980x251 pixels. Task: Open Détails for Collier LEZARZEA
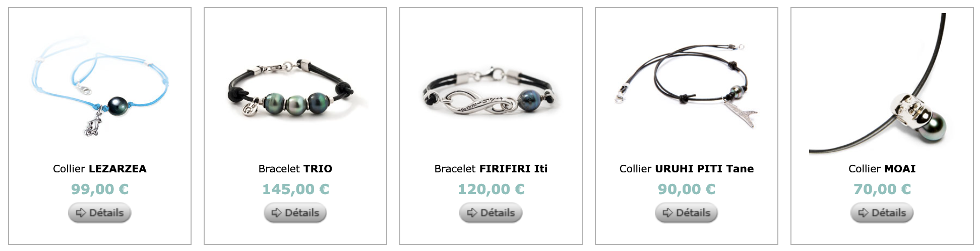[x=100, y=213]
